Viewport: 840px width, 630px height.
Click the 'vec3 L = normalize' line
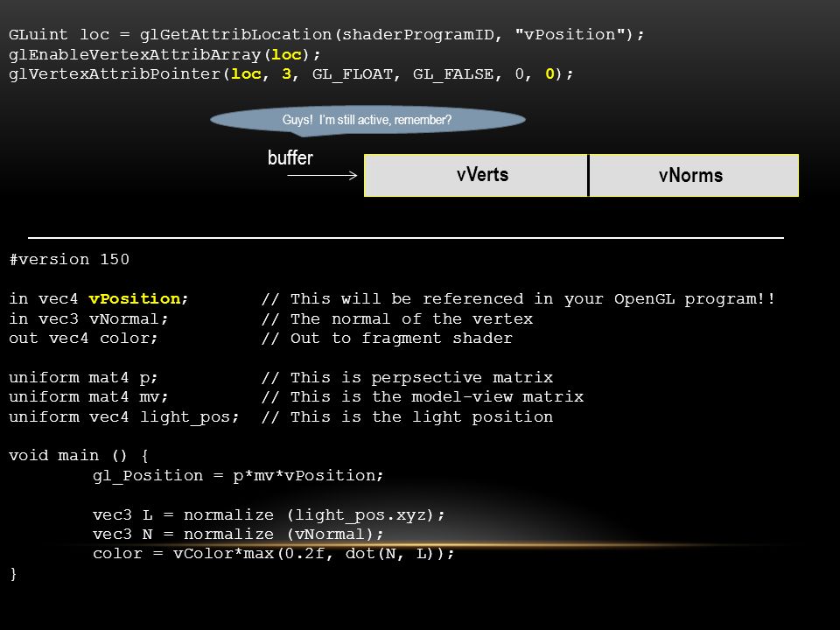269,515
